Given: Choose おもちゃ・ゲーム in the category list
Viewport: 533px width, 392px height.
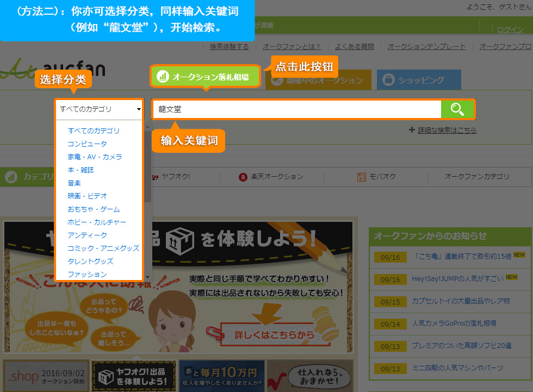Looking at the screenshot, I should click(94, 209).
